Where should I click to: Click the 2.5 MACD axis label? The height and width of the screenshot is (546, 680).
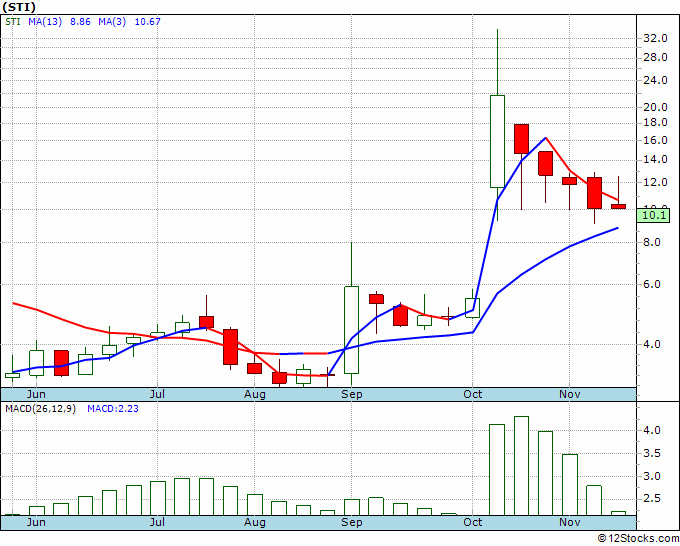coord(652,499)
